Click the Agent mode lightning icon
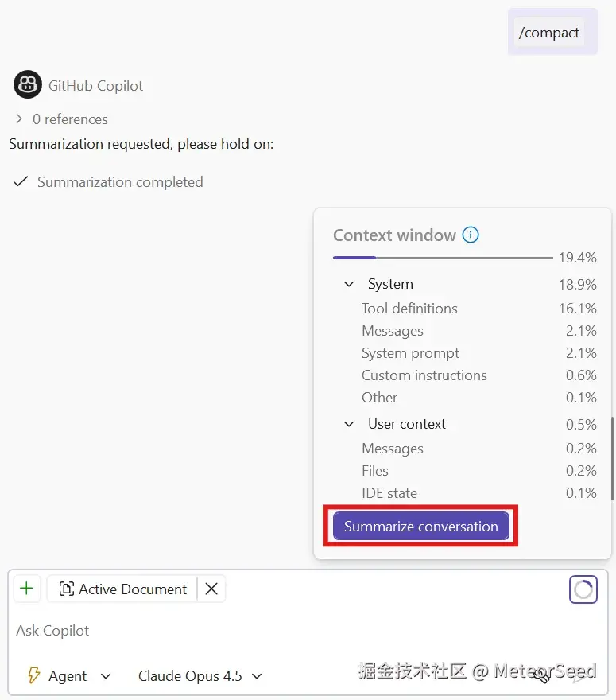Image resolution: width=616 pixels, height=700 pixels. [34, 675]
